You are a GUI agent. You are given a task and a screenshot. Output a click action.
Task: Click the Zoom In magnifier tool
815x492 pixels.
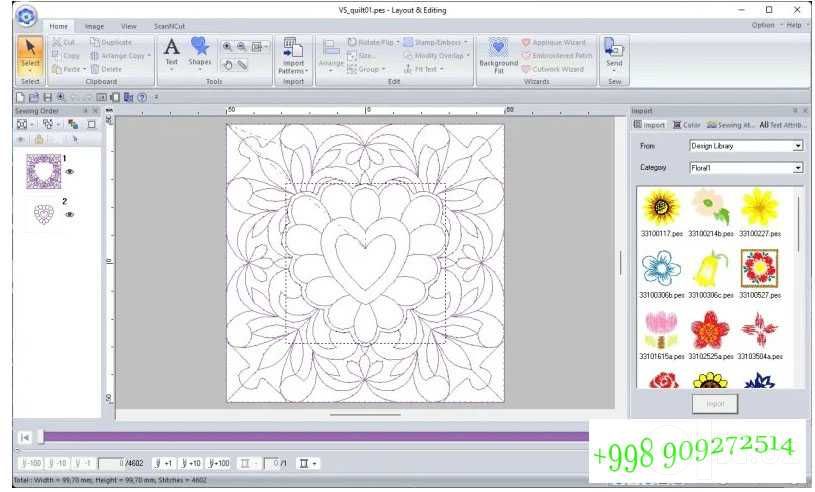click(x=228, y=47)
